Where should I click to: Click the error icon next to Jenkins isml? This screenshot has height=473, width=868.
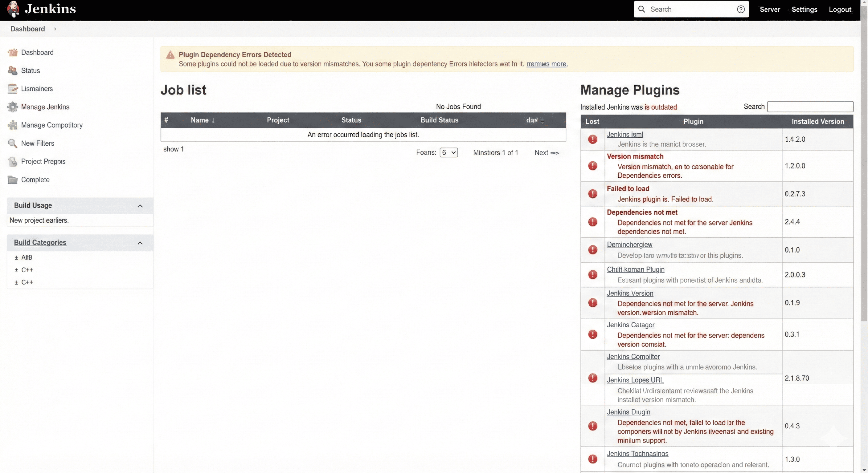pyautogui.click(x=593, y=139)
